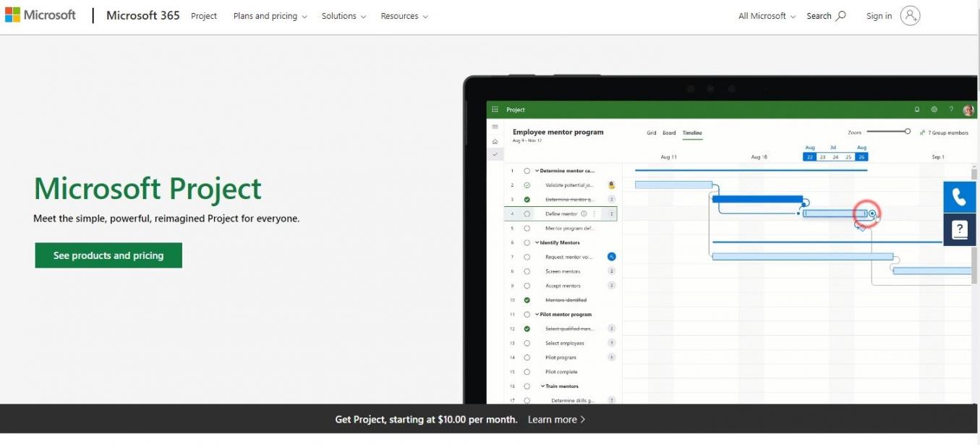Image resolution: width=980 pixels, height=445 pixels.
Task: Switch to Board tab in preview
Action: [669, 133]
